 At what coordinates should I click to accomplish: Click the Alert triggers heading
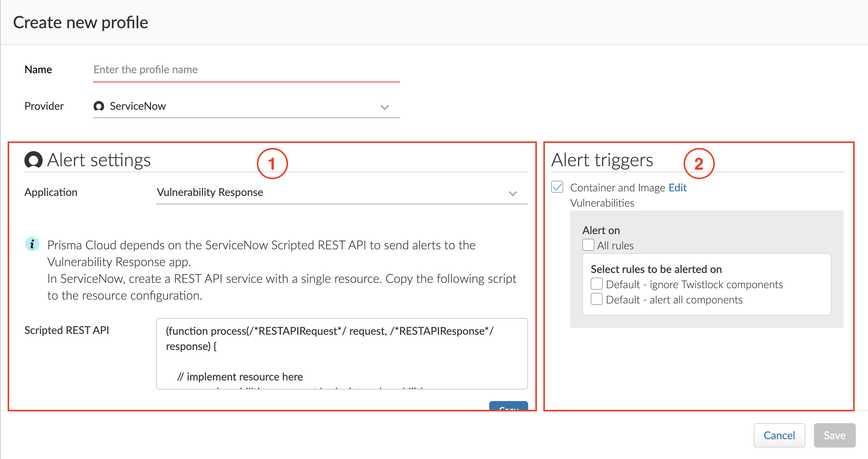coord(602,160)
